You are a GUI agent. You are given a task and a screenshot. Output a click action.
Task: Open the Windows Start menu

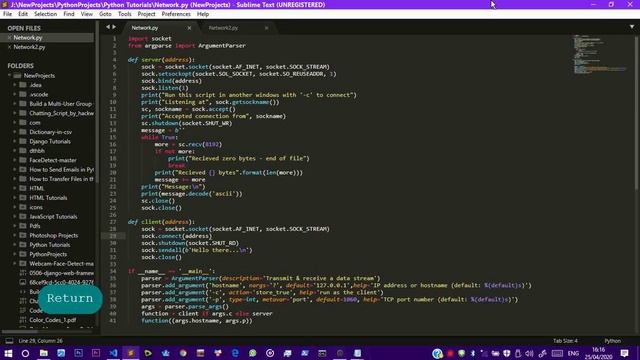(x=8, y=353)
